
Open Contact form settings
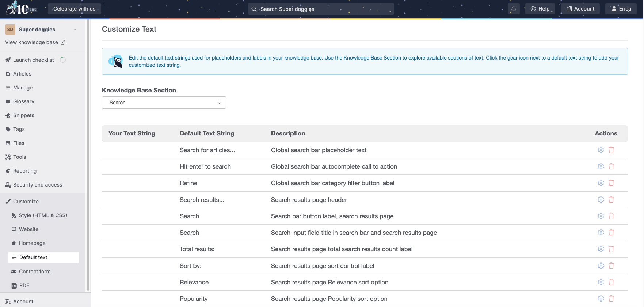[x=35, y=272]
